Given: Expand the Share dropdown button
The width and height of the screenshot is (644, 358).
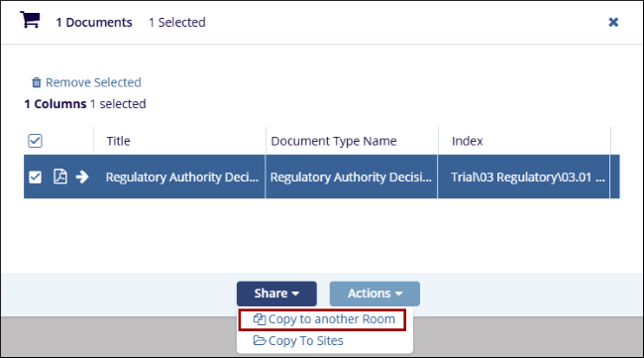Looking at the screenshot, I should pyautogui.click(x=276, y=294).
